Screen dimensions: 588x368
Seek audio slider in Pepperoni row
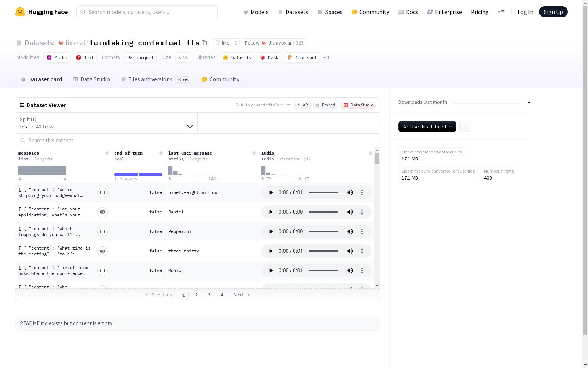click(x=323, y=231)
